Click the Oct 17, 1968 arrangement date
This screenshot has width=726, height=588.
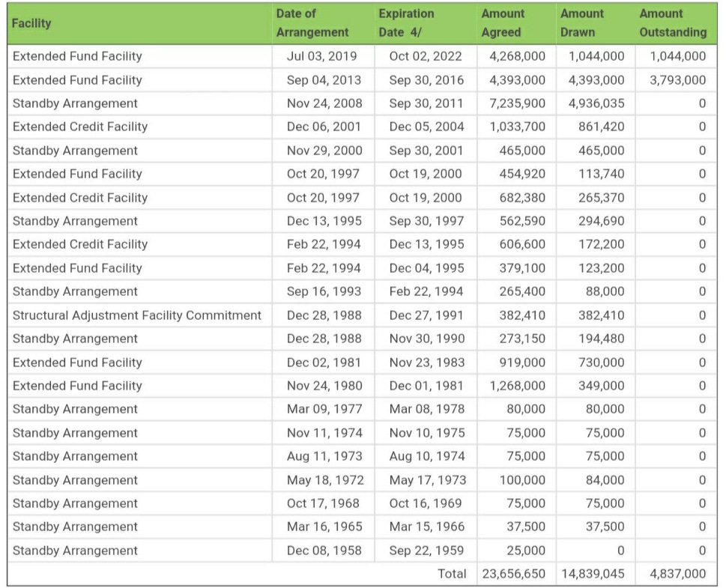(x=323, y=503)
